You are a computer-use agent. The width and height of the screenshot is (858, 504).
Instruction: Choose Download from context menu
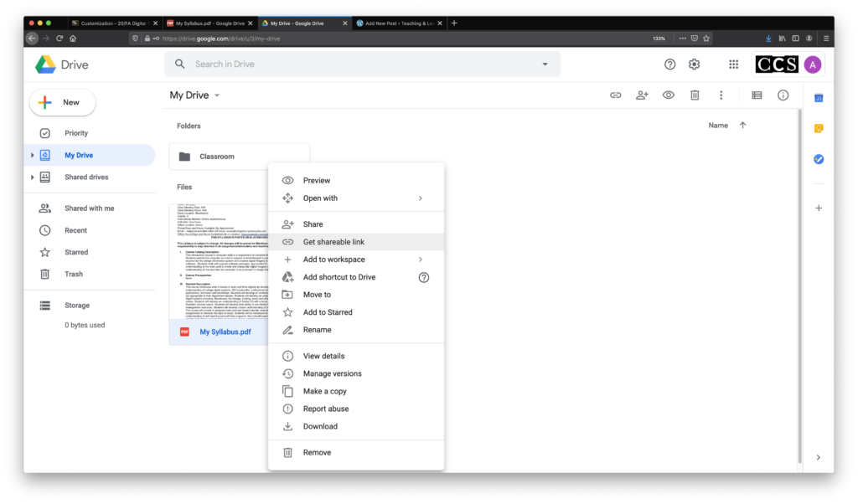point(320,426)
